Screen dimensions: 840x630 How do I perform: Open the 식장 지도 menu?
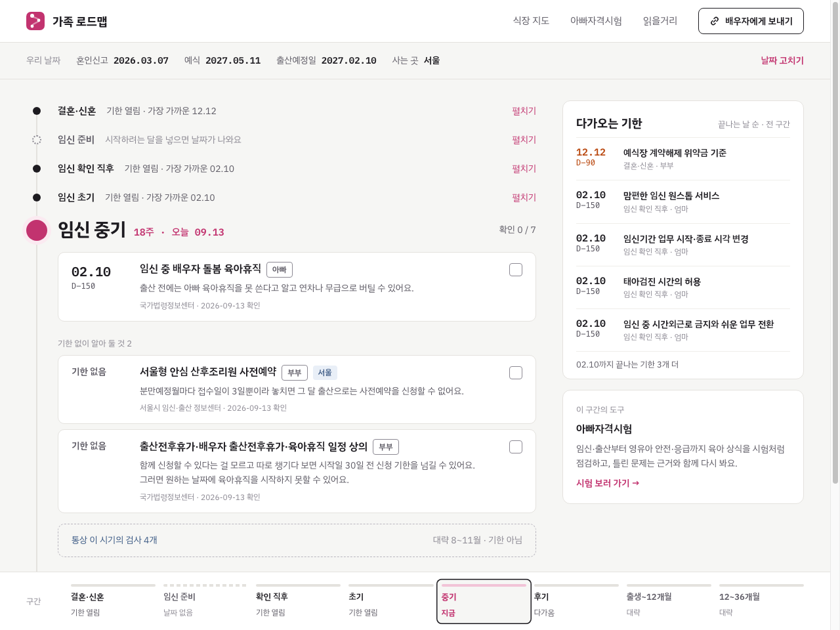tap(531, 21)
